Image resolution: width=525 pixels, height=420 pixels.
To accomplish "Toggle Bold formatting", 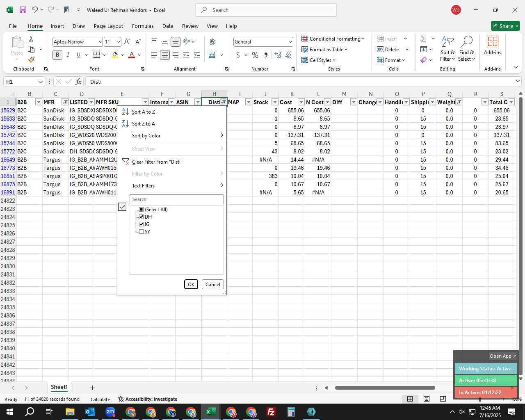I will (x=57, y=55).
